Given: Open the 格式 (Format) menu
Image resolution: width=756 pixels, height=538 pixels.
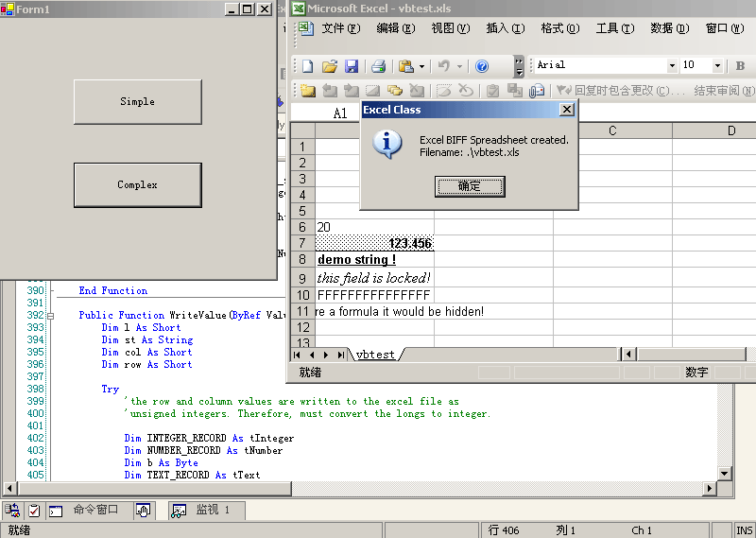Looking at the screenshot, I should point(559,28).
